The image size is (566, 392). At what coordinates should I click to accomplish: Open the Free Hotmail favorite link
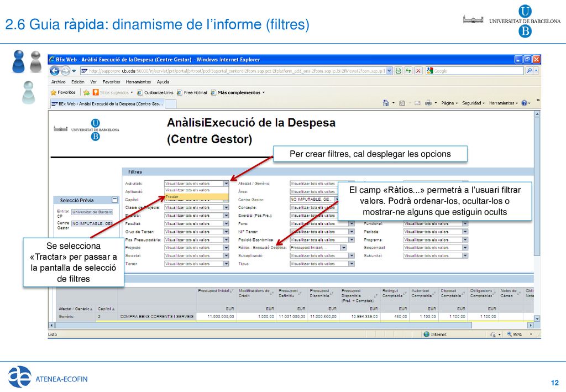pyautogui.click(x=192, y=92)
